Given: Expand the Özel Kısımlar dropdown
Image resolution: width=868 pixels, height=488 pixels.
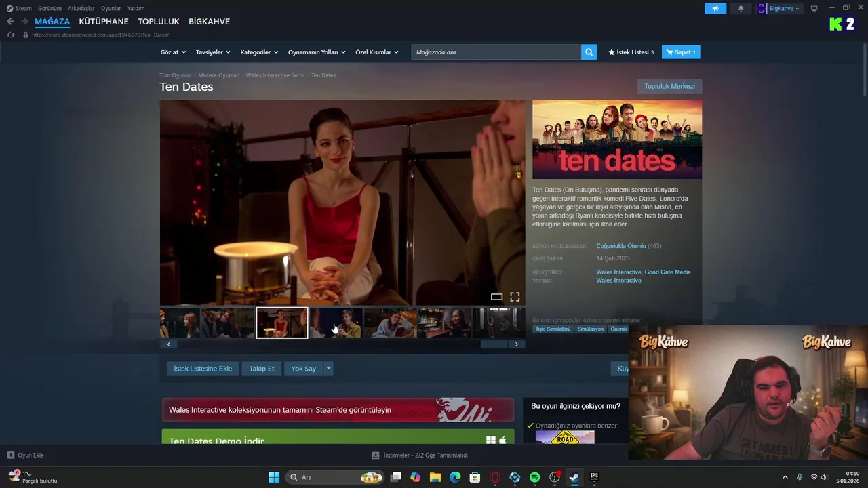Looking at the screenshot, I should point(378,52).
